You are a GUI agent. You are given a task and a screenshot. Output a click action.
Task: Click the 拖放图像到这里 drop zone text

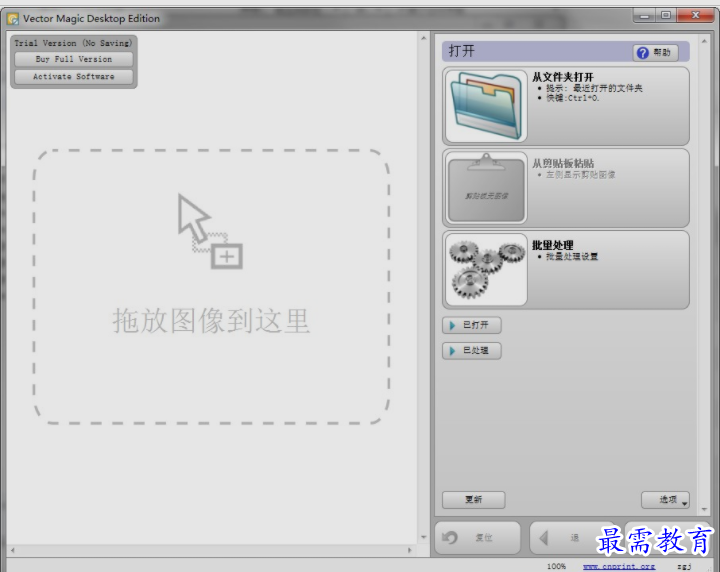coord(211,320)
